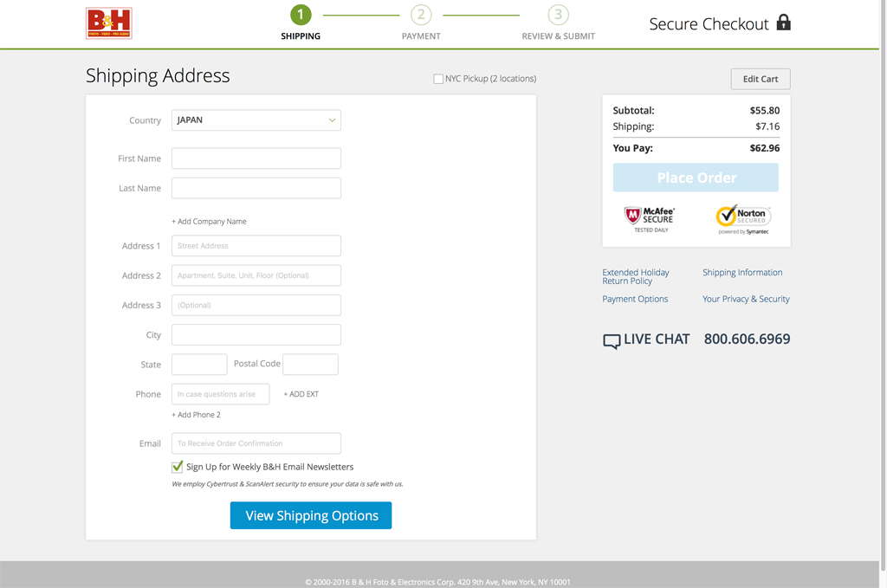The image size is (887, 588).
Task: Click the Phone input field
Action: pyautogui.click(x=221, y=394)
